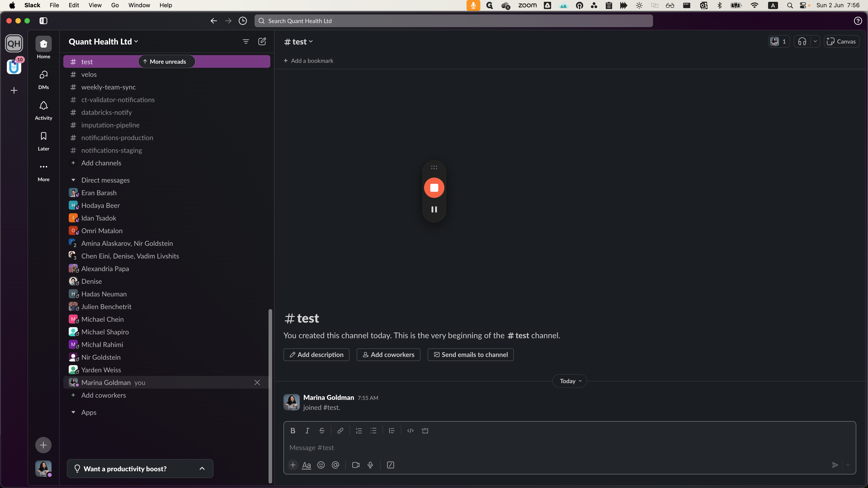Viewport: 868px width, 488px height.
Task: Close the Marina Goldman conversation row
Action: 257,382
